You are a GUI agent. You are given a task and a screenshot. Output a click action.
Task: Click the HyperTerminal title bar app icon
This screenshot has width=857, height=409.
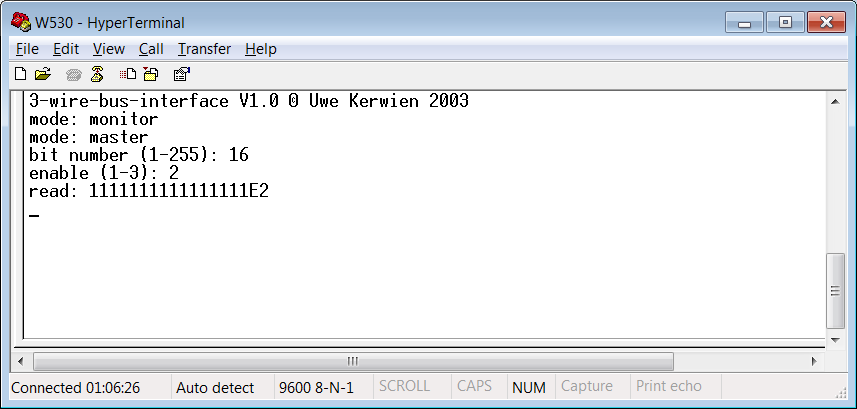[21, 22]
